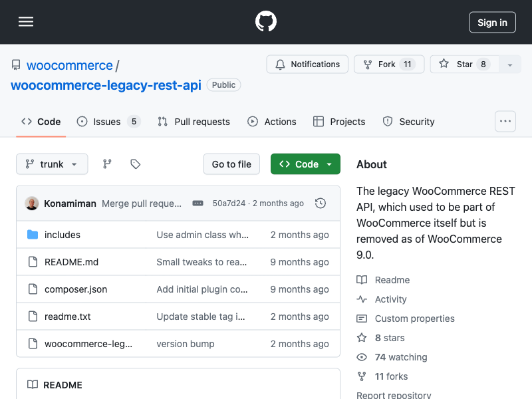Image resolution: width=532 pixels, height=399 pixels.
Task: Open the 'Small tweaks to rea...' commit
Action: pyautogui.click(x=201, y=261)
